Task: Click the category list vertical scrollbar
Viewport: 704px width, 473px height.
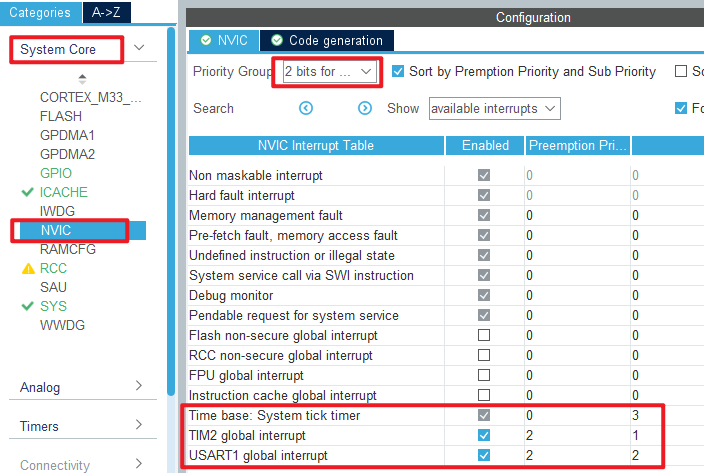Action: coord(171,211)
